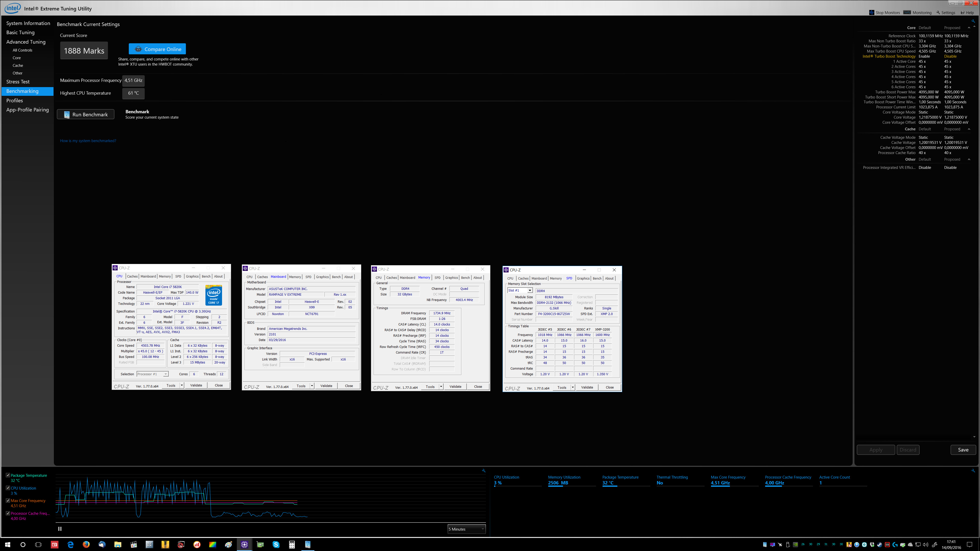The width and height of the screenshot is (980, 551).
Task: Pause the monitoring graph
Action: [60, 529]
